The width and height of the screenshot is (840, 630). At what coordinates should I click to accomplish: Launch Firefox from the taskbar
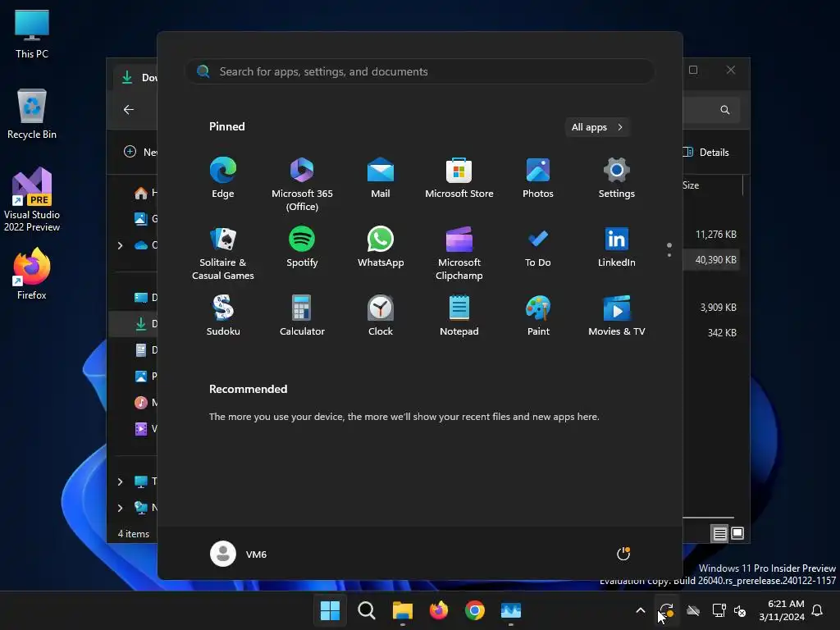pyautogui.click(x=439, y=610)
